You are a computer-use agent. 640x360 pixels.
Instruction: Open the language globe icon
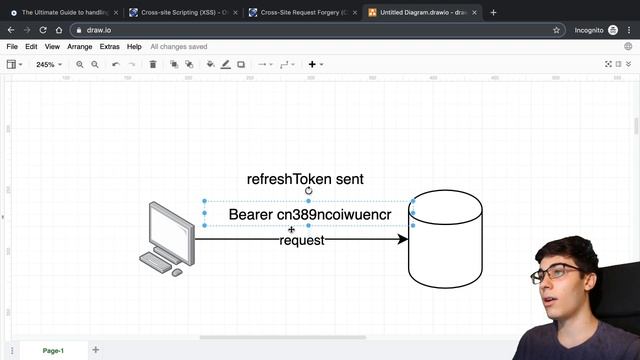pos(628,47)
